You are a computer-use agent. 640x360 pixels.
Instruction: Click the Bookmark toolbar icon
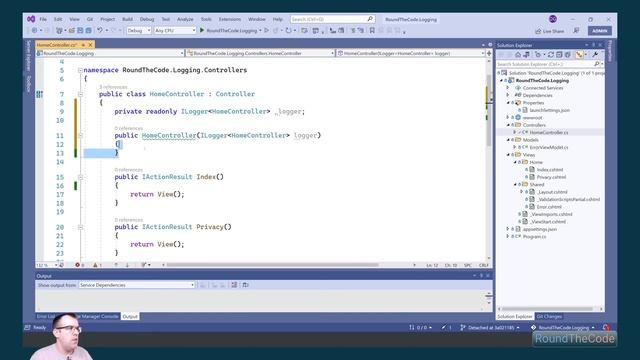[372, 30]
